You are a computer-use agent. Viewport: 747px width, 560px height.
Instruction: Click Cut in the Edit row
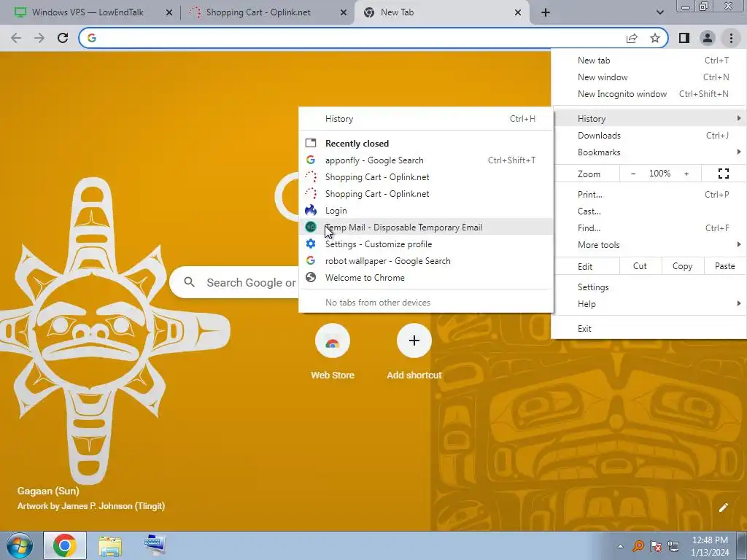click(640, 266)
